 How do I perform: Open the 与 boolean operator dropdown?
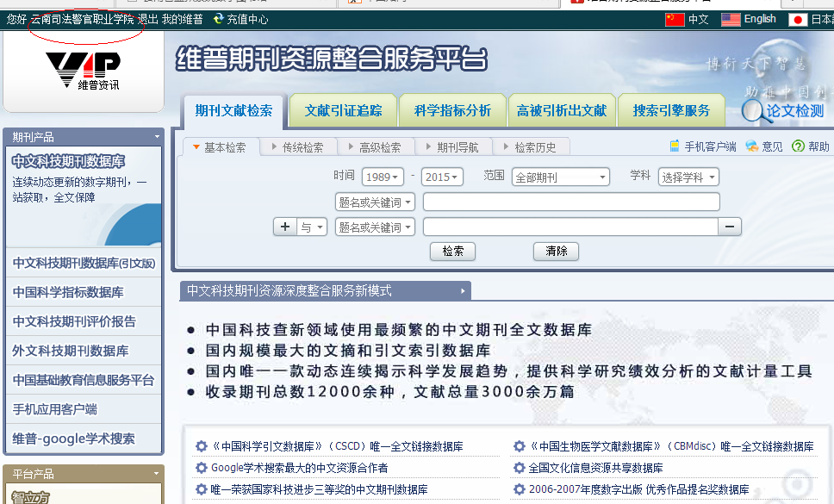point(312,227)
